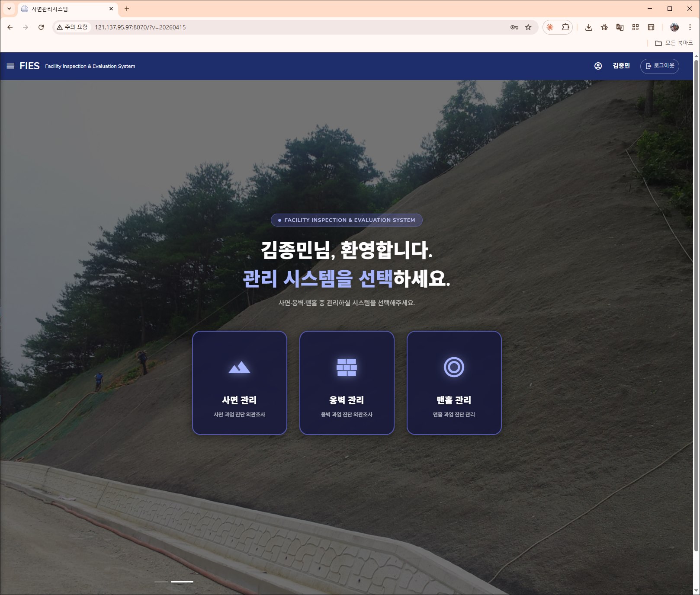Viewport: 700px width, 595px height.
Task: Expand the tab search dropdown arrow
Action: (x=9, y=9)
